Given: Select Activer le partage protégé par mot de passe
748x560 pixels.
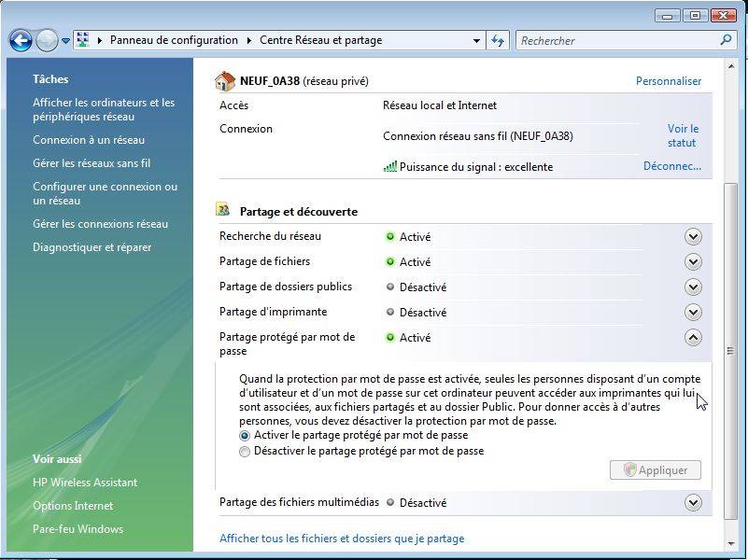Looking at the screenshot, I should [245, 435].
